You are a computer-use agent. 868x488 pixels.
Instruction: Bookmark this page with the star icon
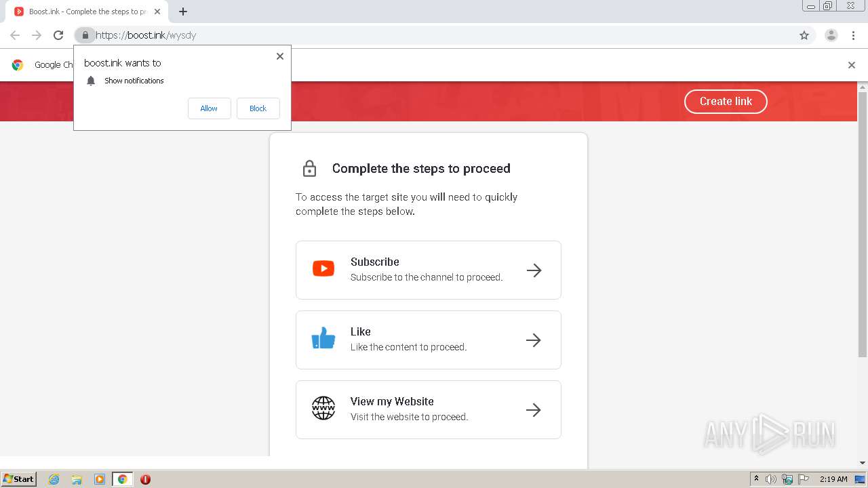[x=804, y=35]
